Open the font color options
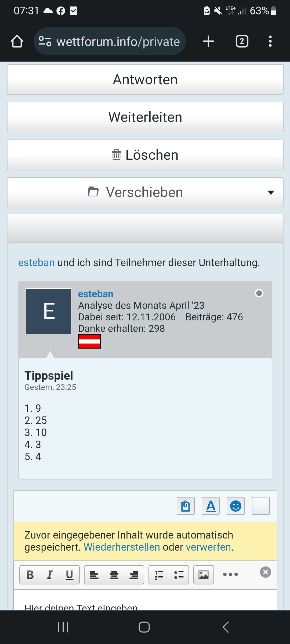This screenshot has height=644, width=290. [211, 506]
